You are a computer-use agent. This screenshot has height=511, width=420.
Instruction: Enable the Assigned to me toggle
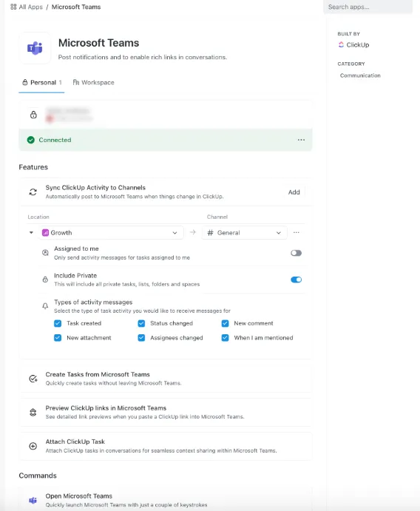(x=297, y=253)
